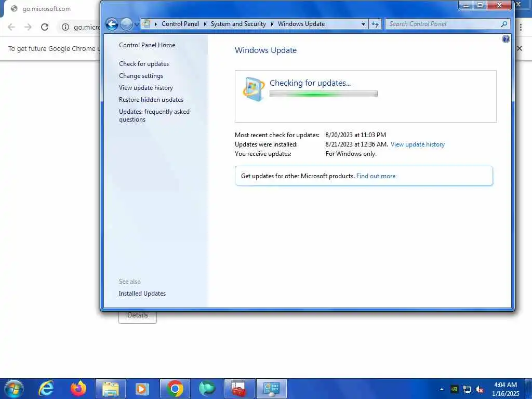Select System and Security breadcrumb
The height and width of the screenshot is (399, 532).
(238, 24)
